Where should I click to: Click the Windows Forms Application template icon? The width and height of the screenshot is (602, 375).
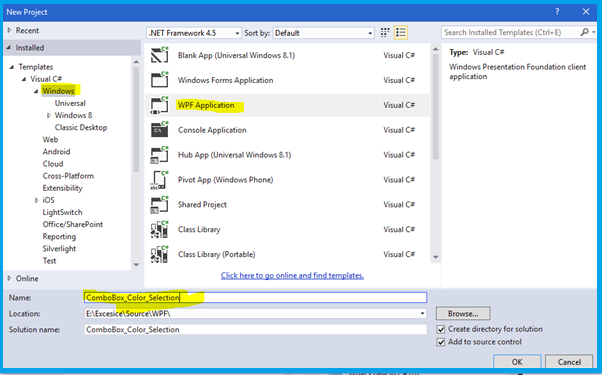coord(159,80)
